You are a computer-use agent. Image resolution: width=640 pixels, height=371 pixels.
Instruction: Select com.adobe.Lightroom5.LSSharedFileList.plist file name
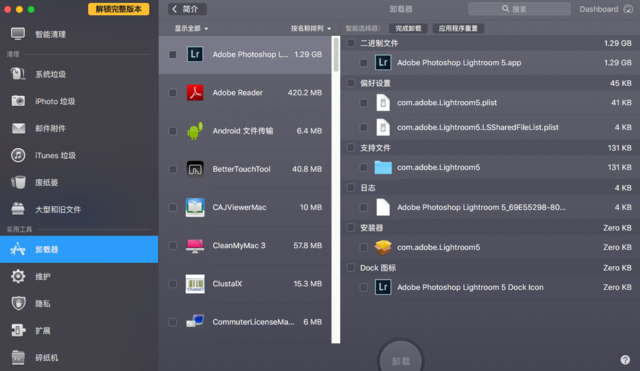tap(478, 127)
